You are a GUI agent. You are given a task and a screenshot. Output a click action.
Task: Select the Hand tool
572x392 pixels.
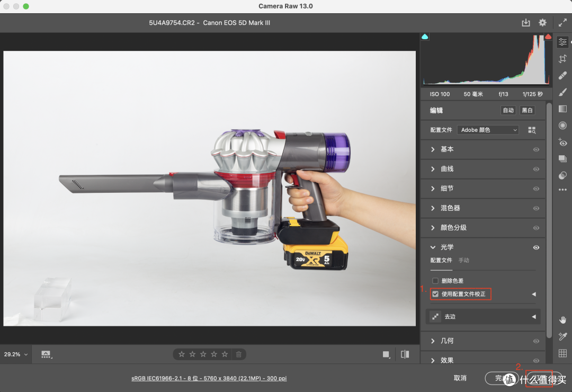pos(562,320)
